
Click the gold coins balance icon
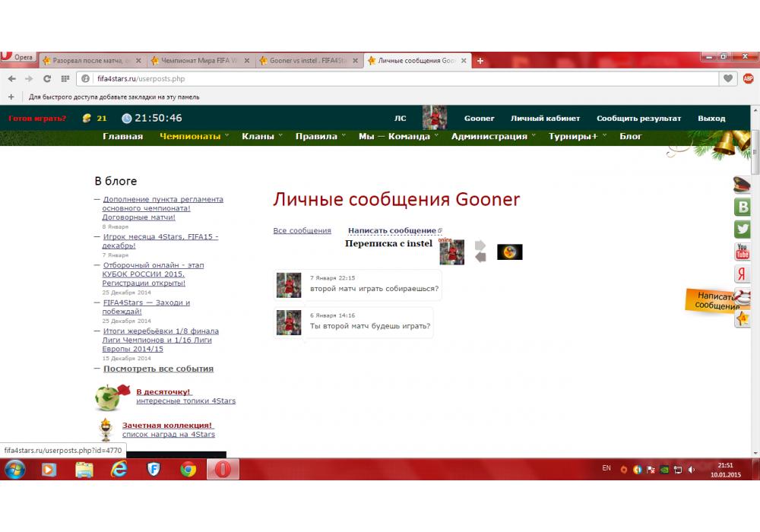point(87,118)
